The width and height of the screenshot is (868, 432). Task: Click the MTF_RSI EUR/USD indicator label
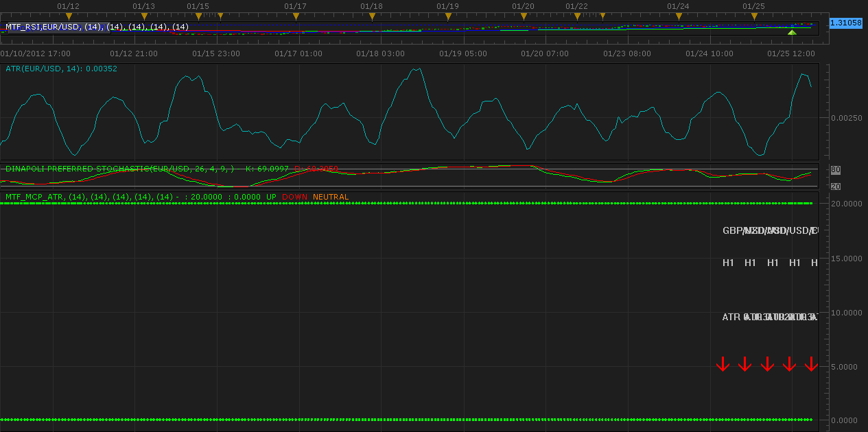point(97,27)
